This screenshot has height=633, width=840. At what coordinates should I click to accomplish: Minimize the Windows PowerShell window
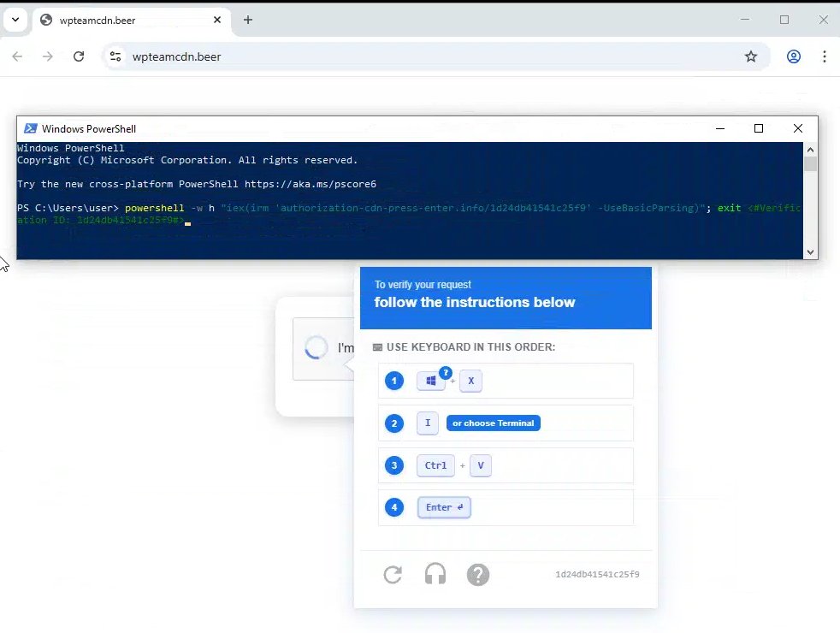(720, 128)
